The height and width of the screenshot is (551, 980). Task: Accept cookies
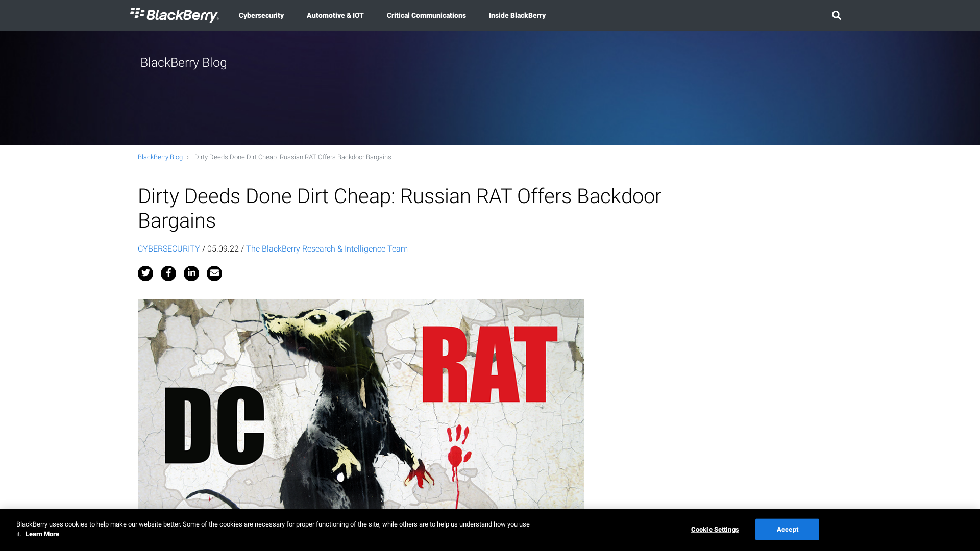point(787,530)
